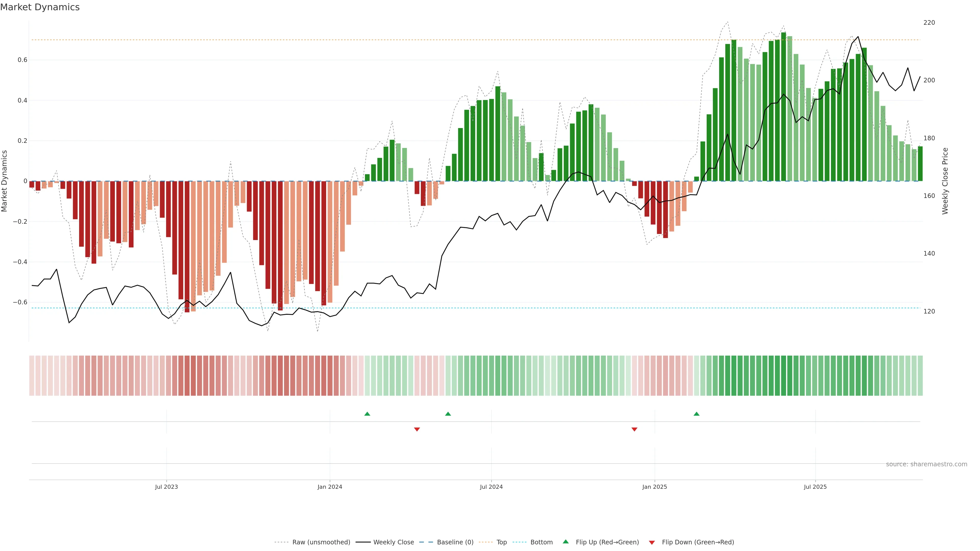
Task: Click the green Flip Up marker after Jan 2025
Action: 696,414
